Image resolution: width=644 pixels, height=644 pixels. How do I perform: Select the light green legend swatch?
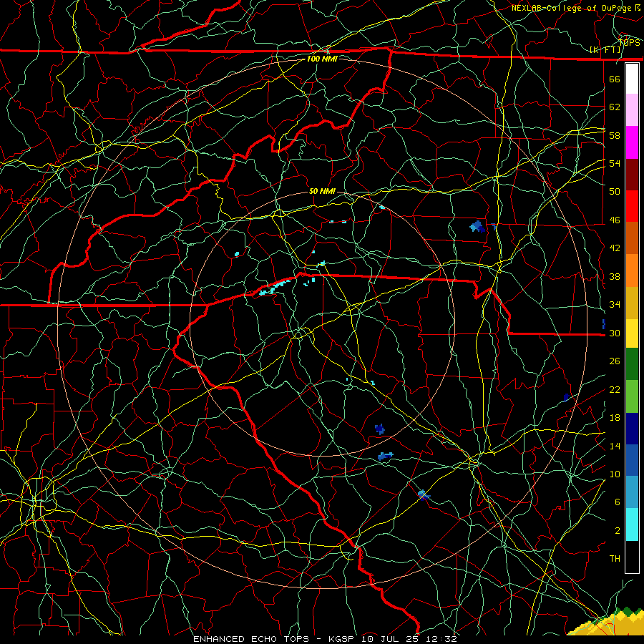[x=632, y=396]
